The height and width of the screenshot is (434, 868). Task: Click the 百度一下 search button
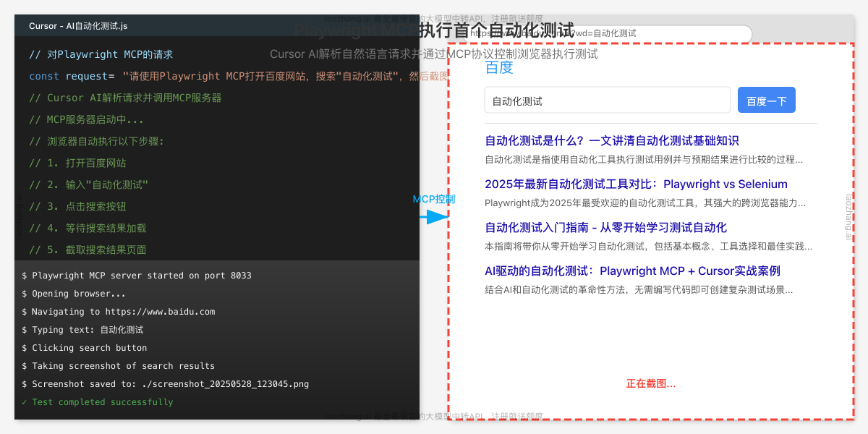pos(767,101)
